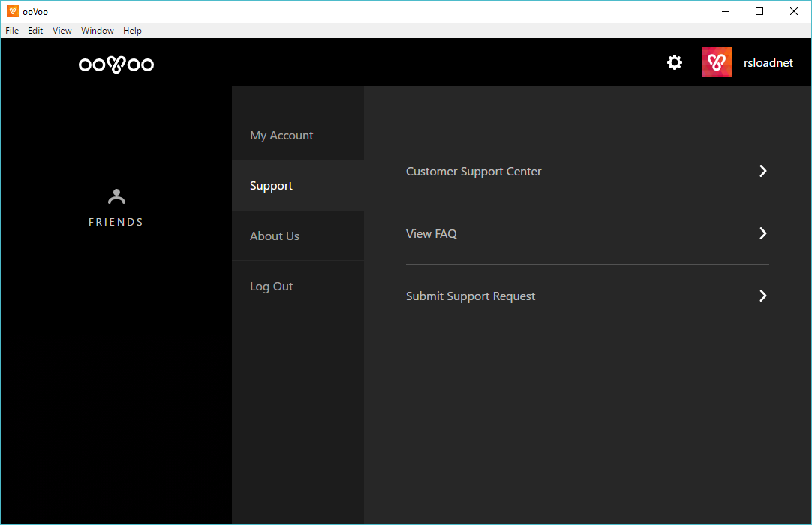Expand Customer Support Center chevron arrow

[762, 171]
